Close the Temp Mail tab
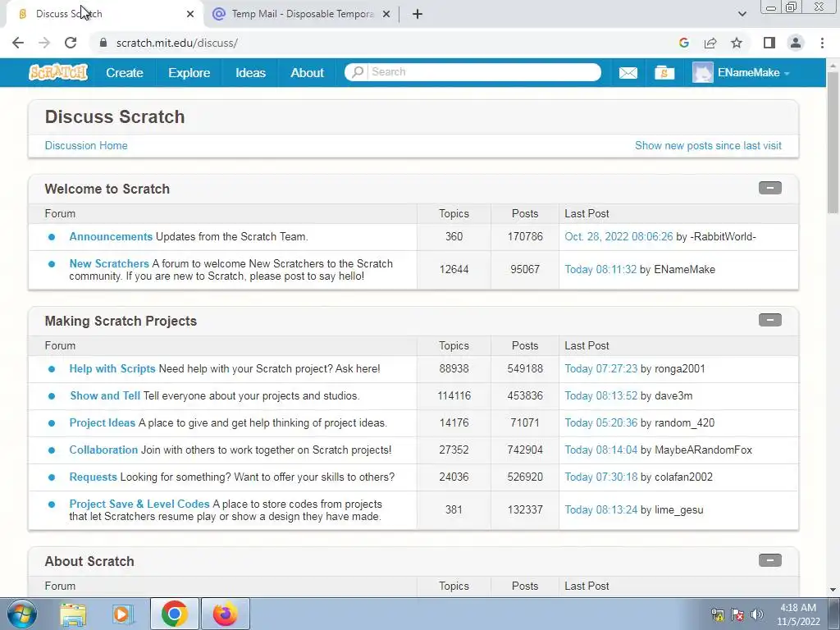The width and height of the screenshot is (840, 630). (x=386, y=15)
